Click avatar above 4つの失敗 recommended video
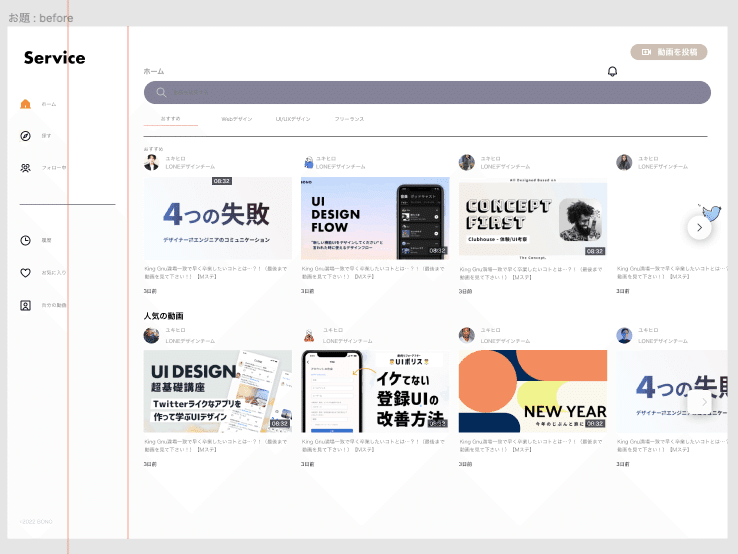The height and width of the screenshot is (554, 738). coord(152,162)
